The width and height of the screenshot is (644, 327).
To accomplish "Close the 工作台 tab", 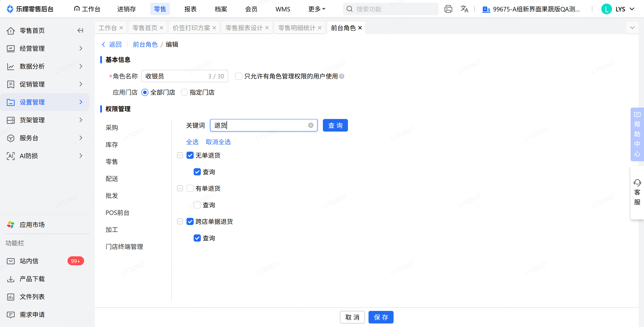I will point(121,28).
